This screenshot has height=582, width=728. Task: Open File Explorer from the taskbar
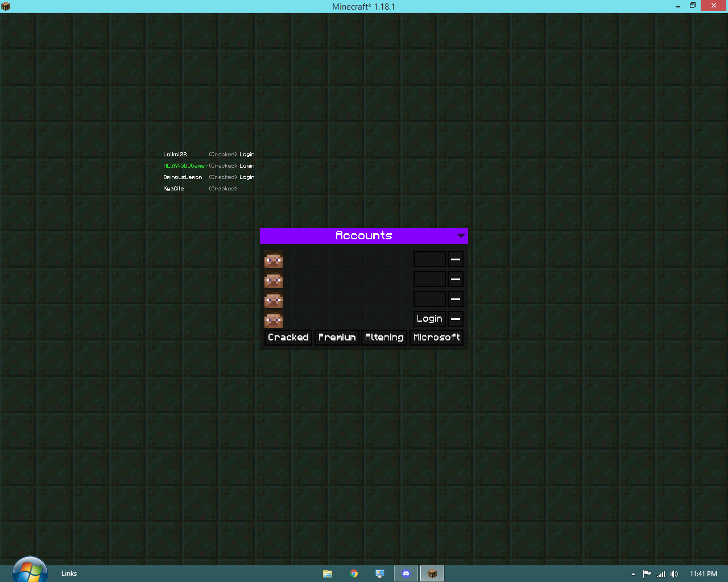(x=328, y=573)
